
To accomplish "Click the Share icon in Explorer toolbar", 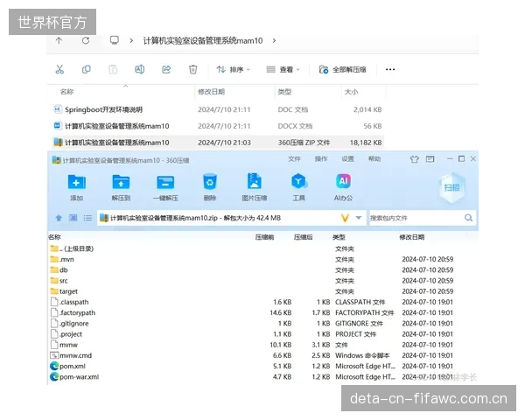I will [166, 69].
